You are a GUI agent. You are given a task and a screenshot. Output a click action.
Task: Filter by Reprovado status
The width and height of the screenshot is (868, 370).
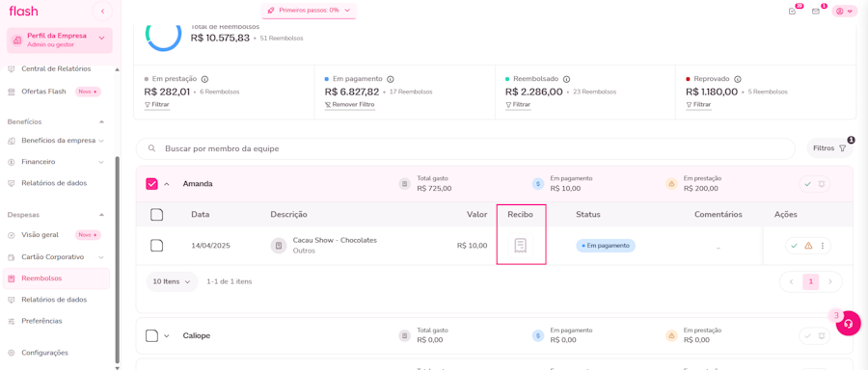click(698, 104)
